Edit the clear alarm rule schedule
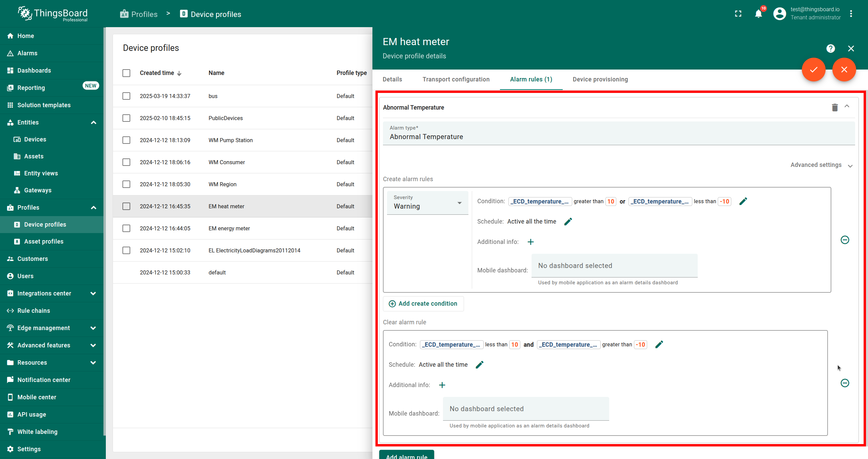Screen dimensions: 868x459 coord(480,365)
